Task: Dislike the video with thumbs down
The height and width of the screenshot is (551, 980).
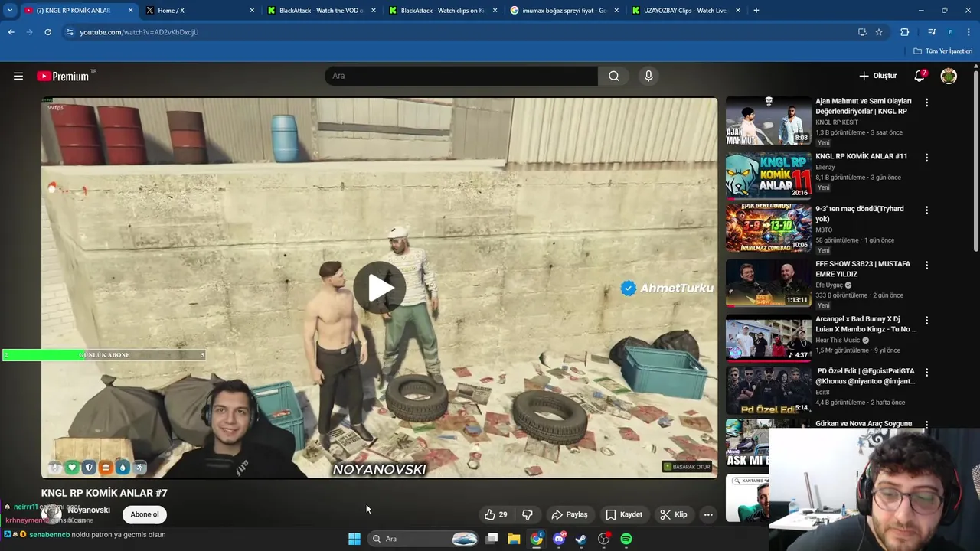Action: (x=528, y=514)
